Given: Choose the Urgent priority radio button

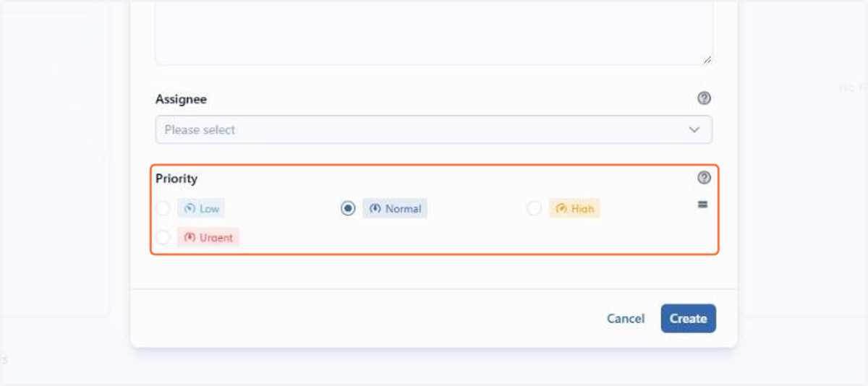Looking at the screenshot, I should pyautogui.click(x=163, y=237).
